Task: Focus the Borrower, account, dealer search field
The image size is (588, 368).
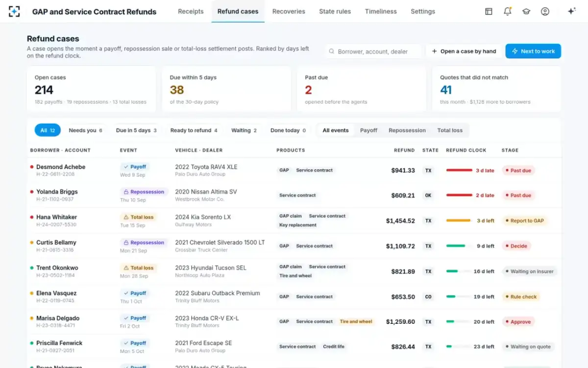Action: point(373,51)
